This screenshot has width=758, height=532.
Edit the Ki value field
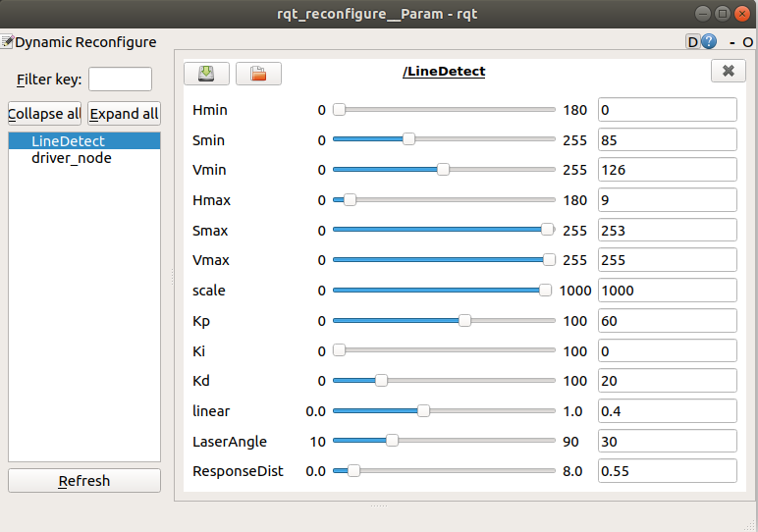(x=667, y=350)
